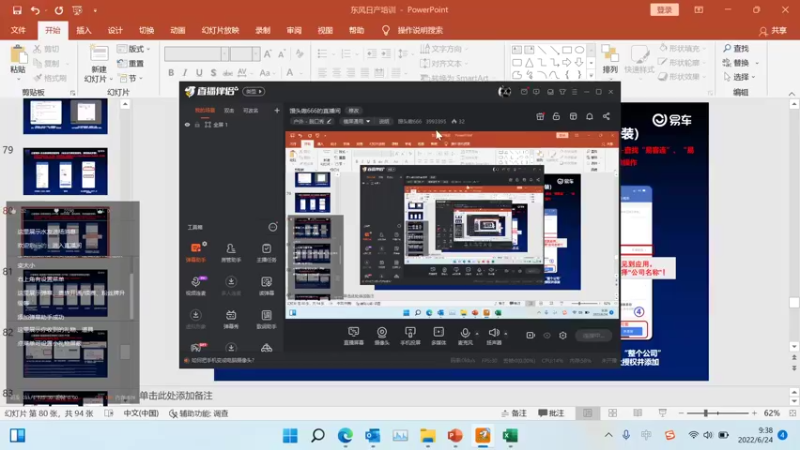The width and height of the screenshot is (800, 450).
Task: Open speaker options arrow in the streaming app
Action: 506,334
